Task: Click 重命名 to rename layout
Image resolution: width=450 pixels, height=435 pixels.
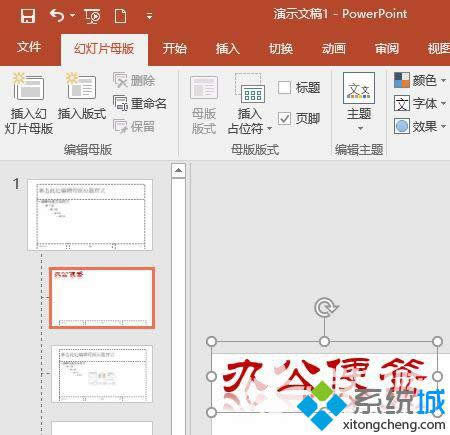Action: 140,103
